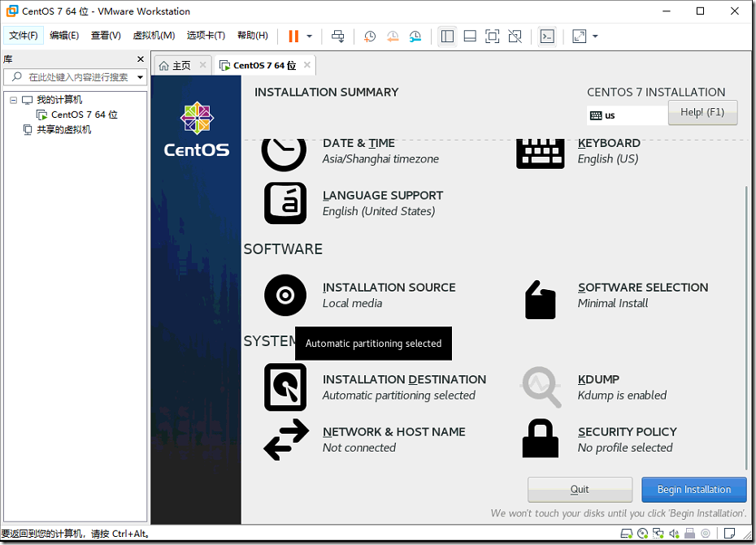The width and height of the screenshot is (756, 545).
Task: Switch to Unity mode icon
Action: pyautogui.click(x=515, y=36)
